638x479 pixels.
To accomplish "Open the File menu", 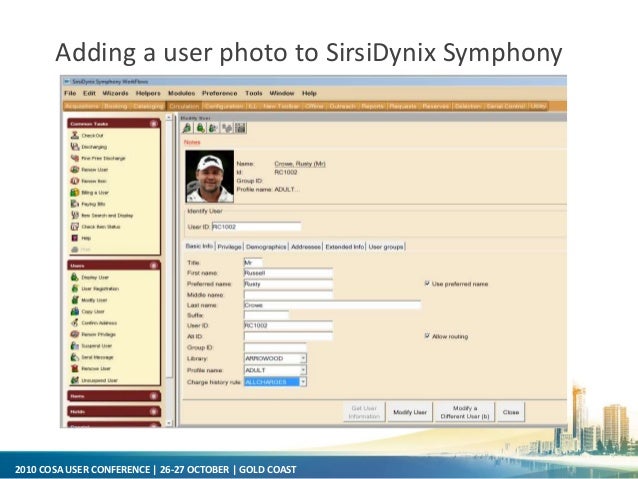I will point(70,93).
